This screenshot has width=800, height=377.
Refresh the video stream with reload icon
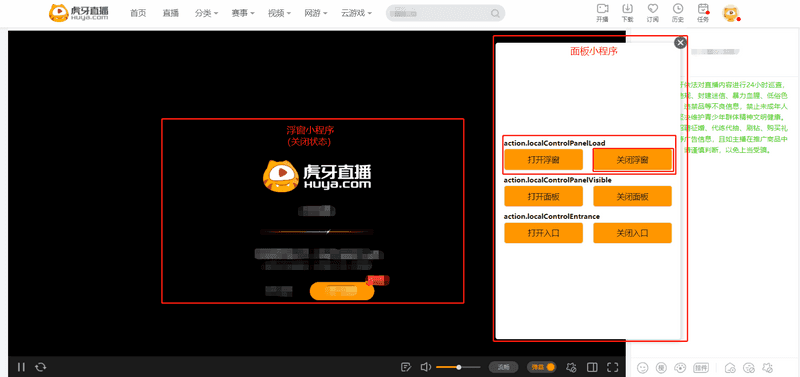(41, 367)
